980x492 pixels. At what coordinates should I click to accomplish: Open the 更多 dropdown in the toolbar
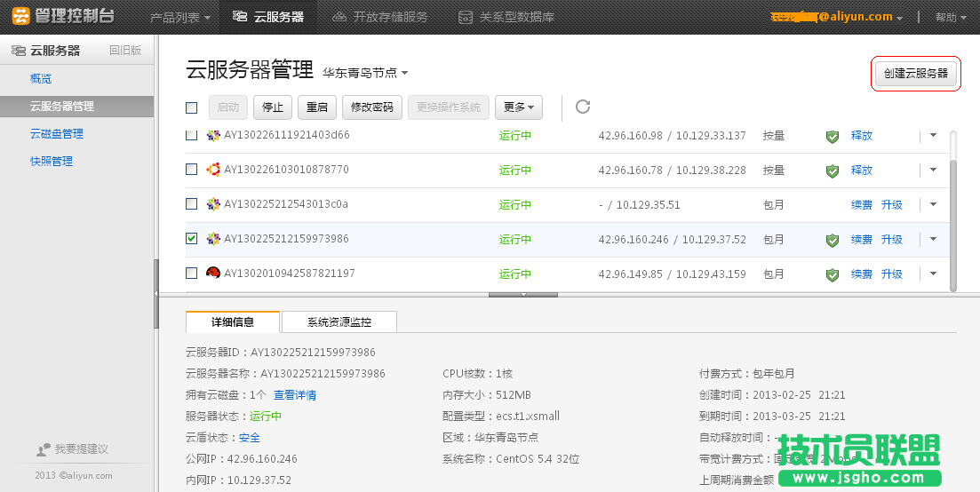click(x=519, y=107)
